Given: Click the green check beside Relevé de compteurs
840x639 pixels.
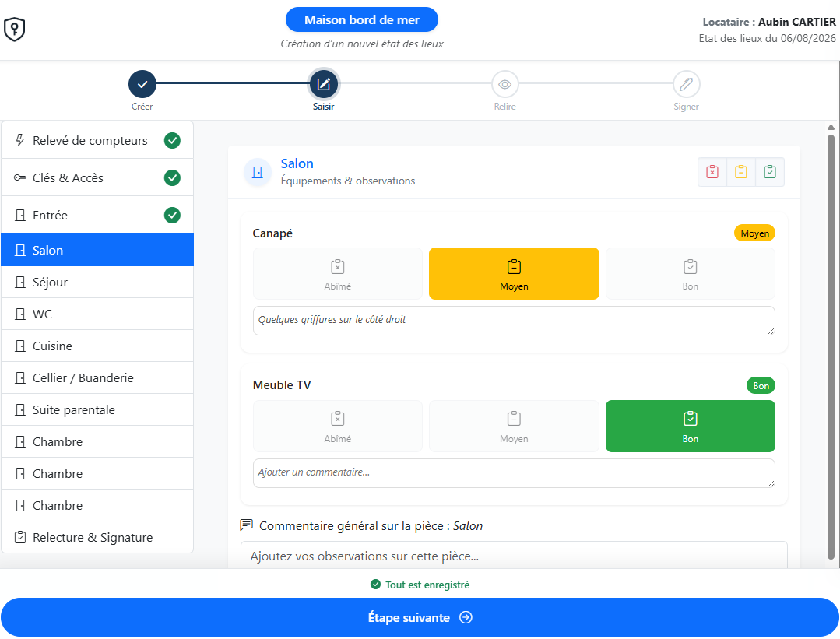Looking at the screenshot, I should click(x=172, y=140).
